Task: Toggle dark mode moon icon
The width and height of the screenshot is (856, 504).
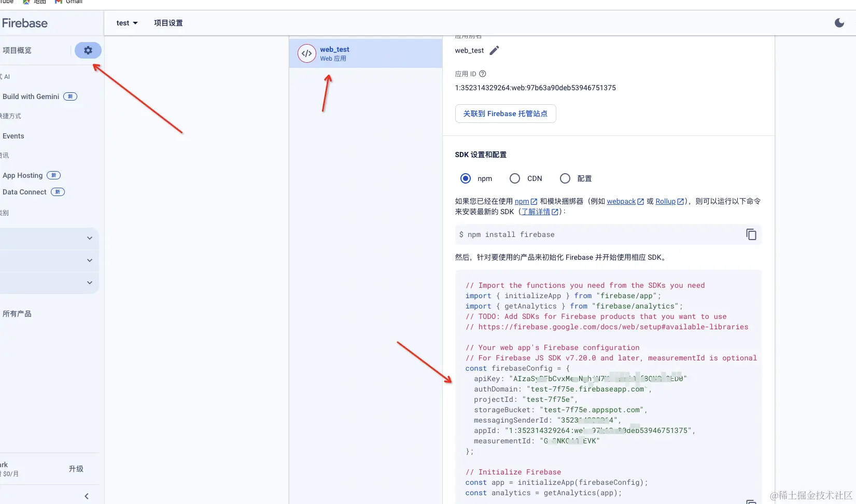Action: pos(839,23)
